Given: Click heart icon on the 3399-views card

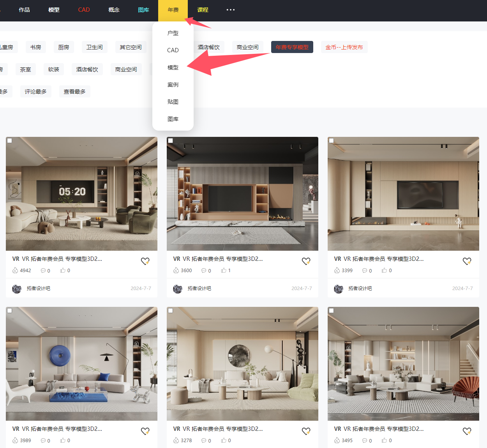Looking at the screenshot, I should pos(467,261).
